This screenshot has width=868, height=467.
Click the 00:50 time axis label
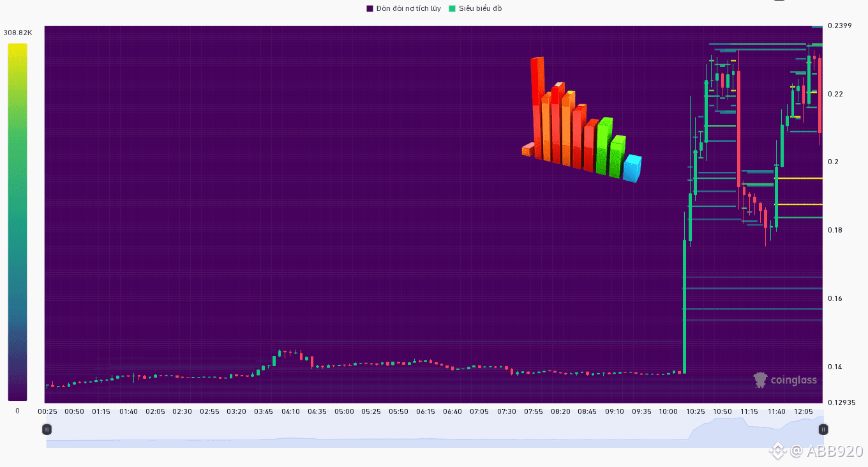(74, 411)
